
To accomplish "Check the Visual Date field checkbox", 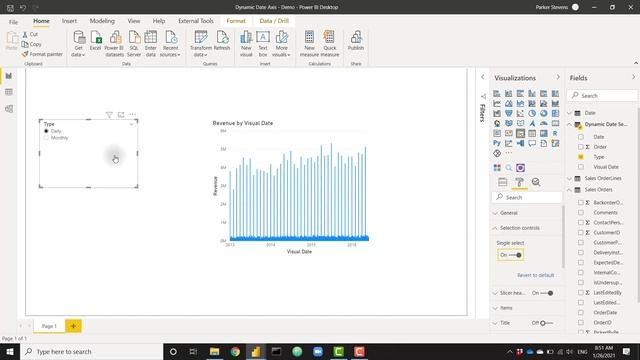I will tap(581, 167).
